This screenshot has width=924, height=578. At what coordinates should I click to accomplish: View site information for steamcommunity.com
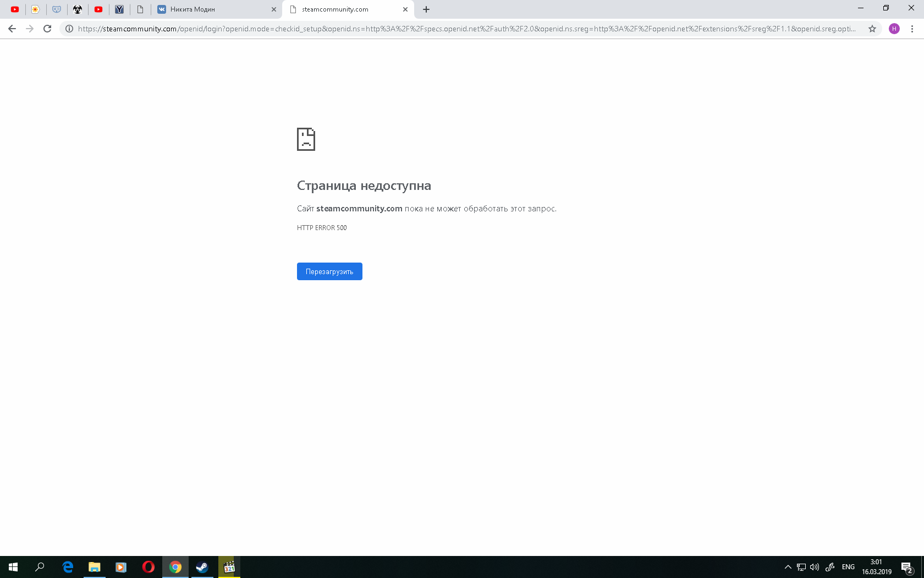coord(69,29)
